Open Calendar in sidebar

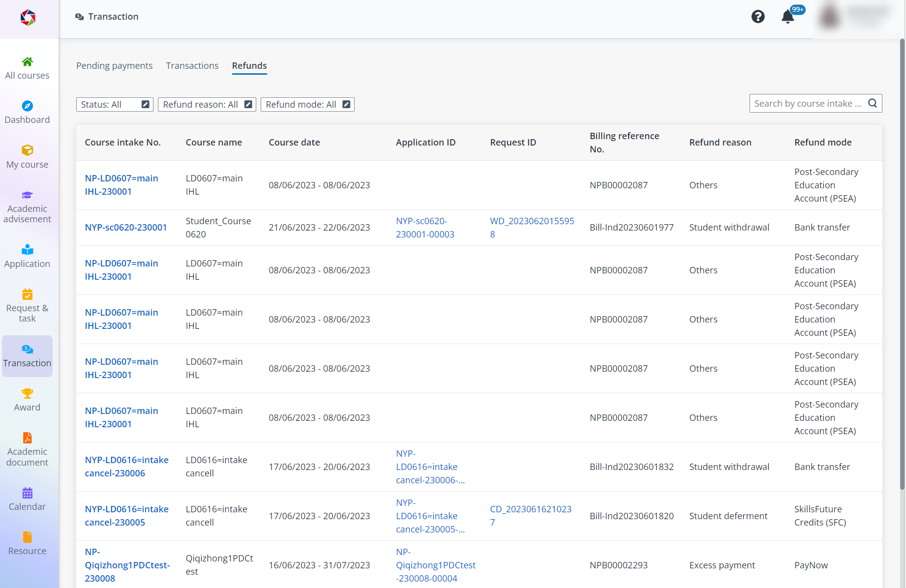(x=28, y=499)
